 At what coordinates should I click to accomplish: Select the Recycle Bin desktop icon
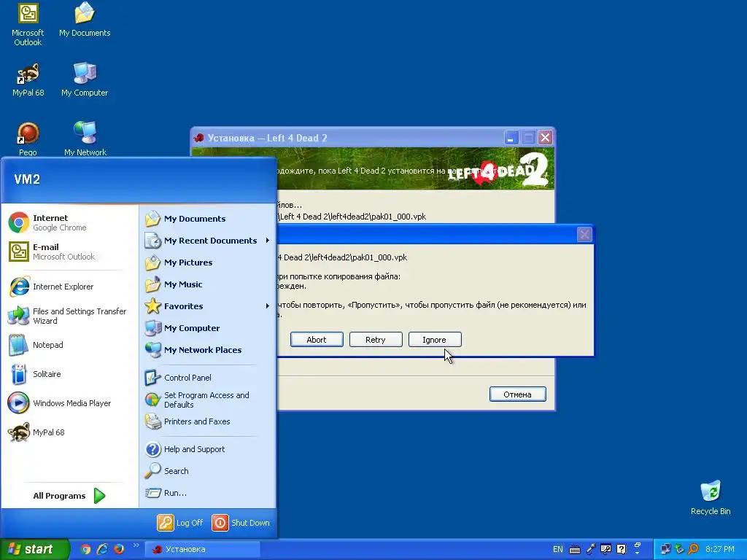pyautogui.click(x=711, y=498)
